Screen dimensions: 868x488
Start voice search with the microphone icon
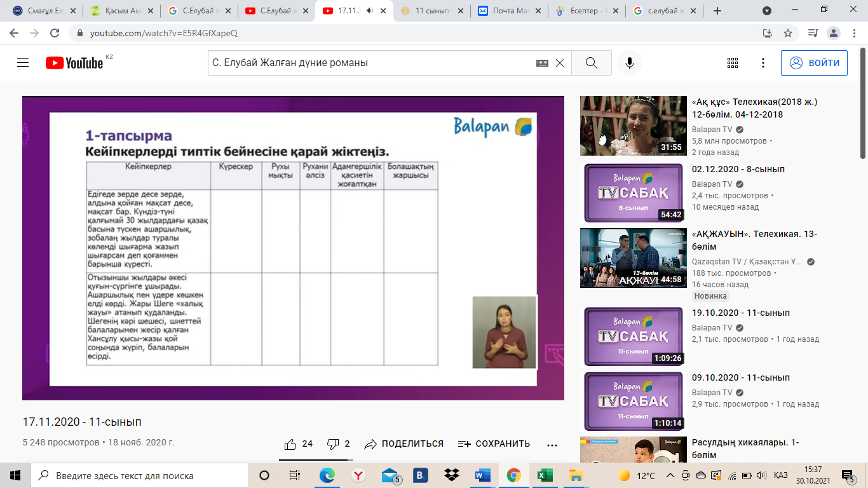(x=630, y=63)
